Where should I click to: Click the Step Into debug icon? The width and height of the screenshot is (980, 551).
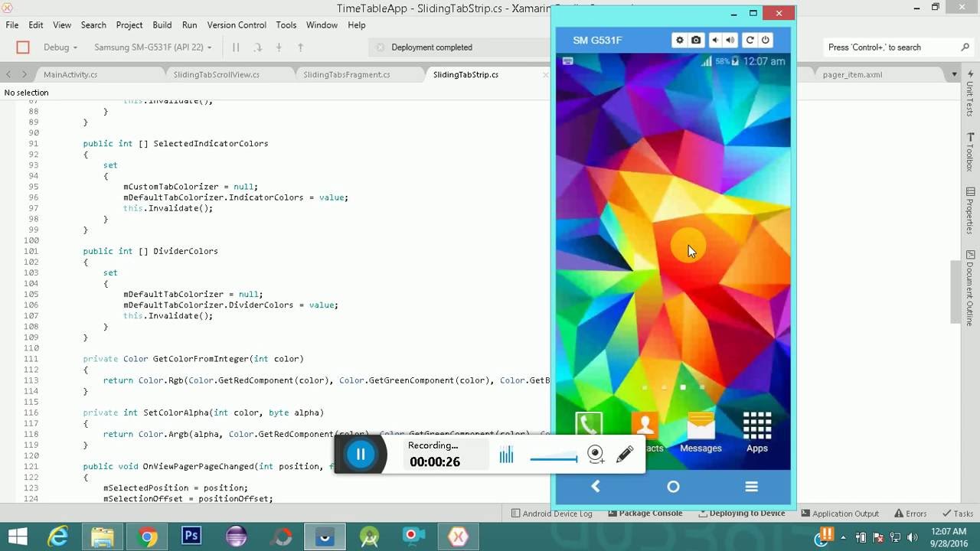click(279, 47)
